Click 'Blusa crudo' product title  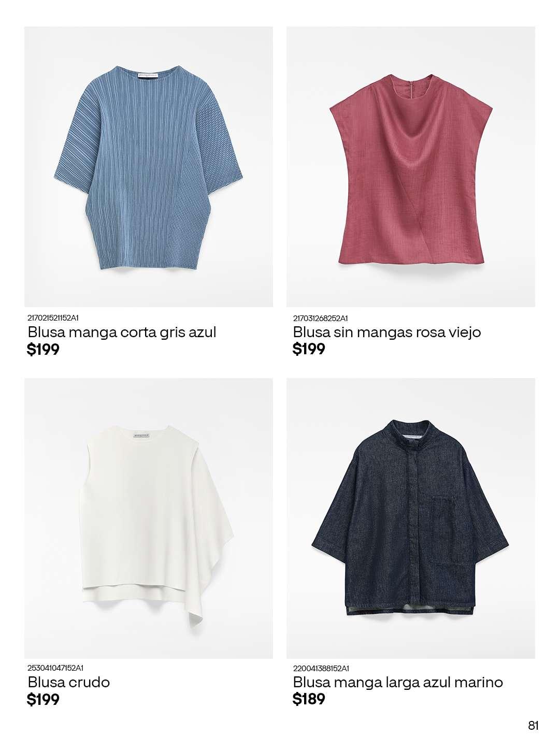click(69, 682)
